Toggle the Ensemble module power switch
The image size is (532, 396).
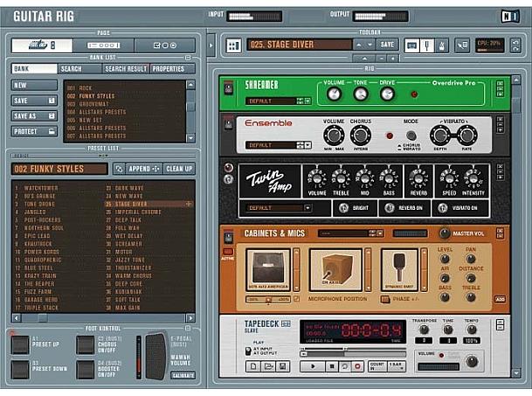click(228, 123)
